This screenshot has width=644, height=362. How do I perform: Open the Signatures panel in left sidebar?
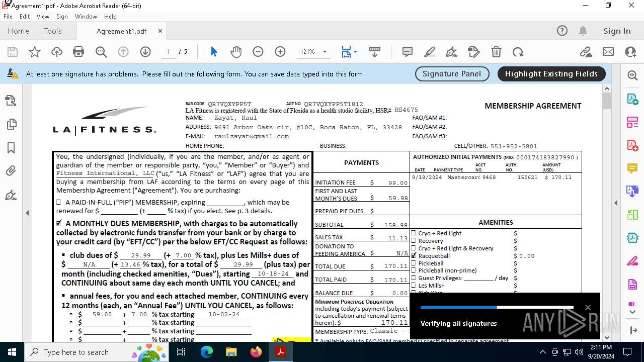click(11, 195)
